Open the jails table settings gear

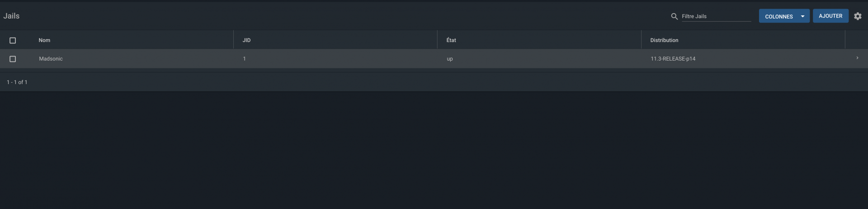click(858, 16)
